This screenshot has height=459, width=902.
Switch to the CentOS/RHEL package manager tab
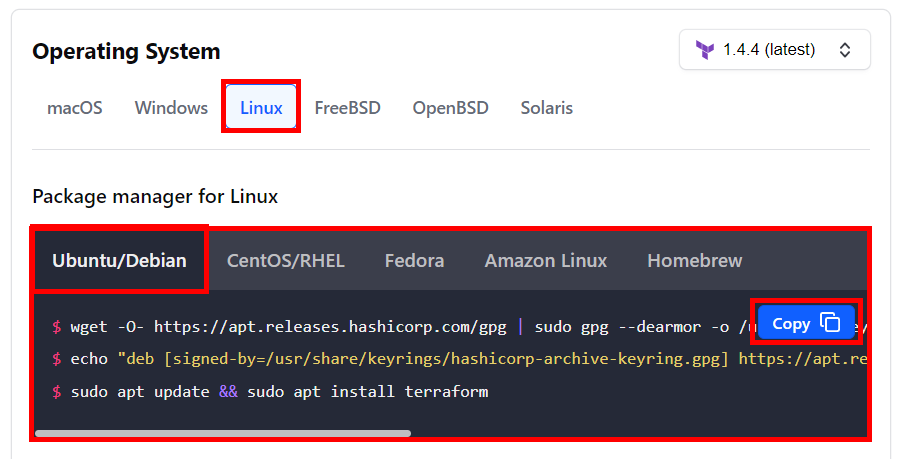286,261
